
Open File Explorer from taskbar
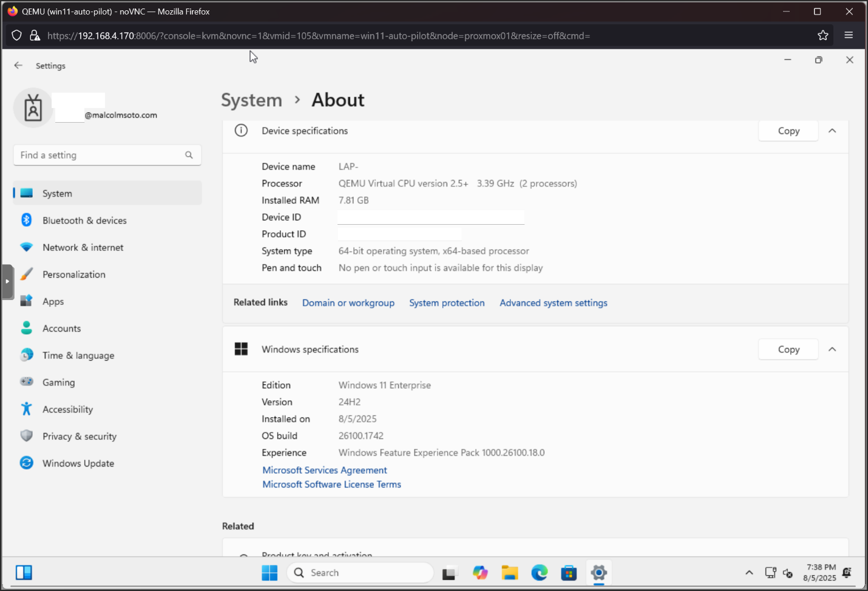pos(509,573)
